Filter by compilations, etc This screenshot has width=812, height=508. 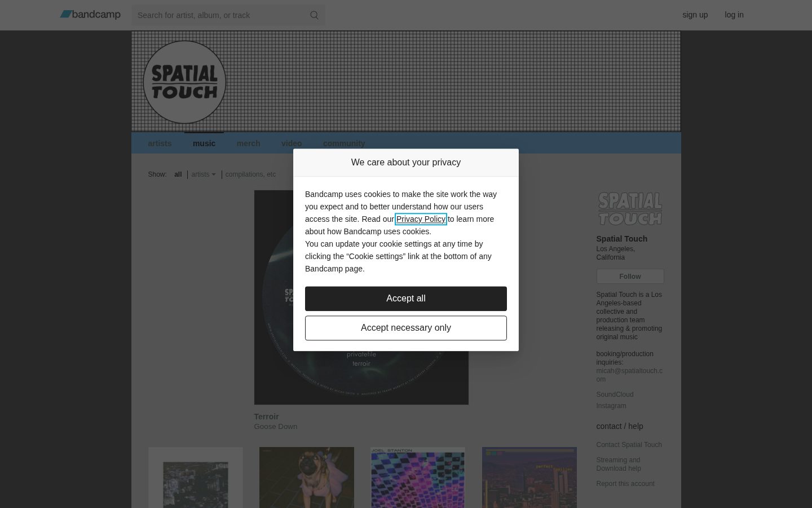click(x=250, y=174)
